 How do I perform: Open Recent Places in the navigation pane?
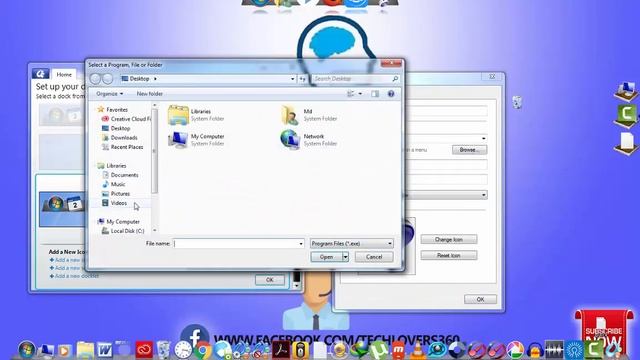(127, 147)
